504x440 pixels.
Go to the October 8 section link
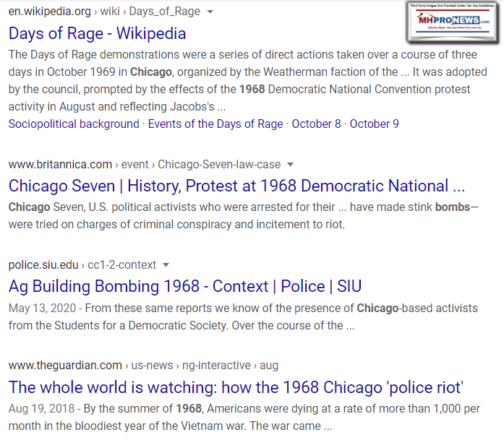[316, 124]
